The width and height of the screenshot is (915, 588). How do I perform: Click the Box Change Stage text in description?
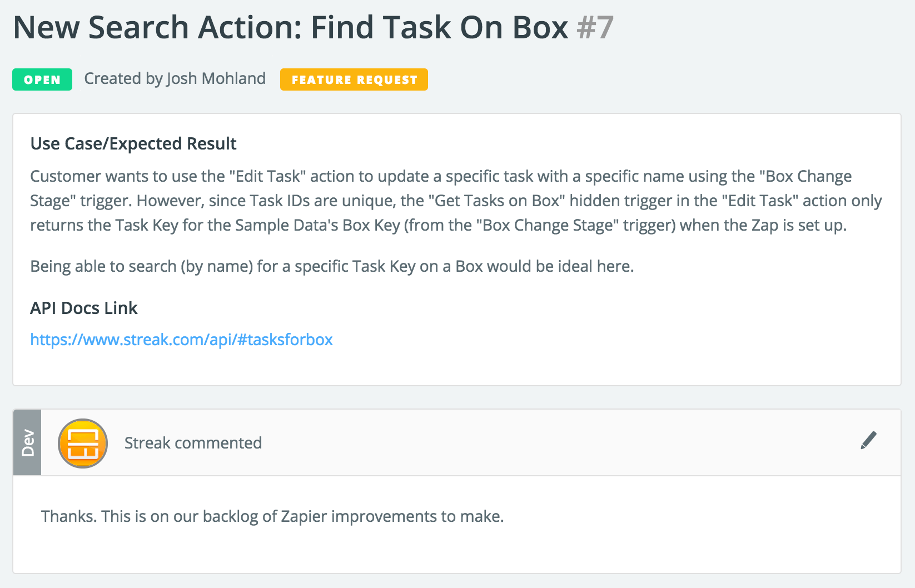pos(550,225)
